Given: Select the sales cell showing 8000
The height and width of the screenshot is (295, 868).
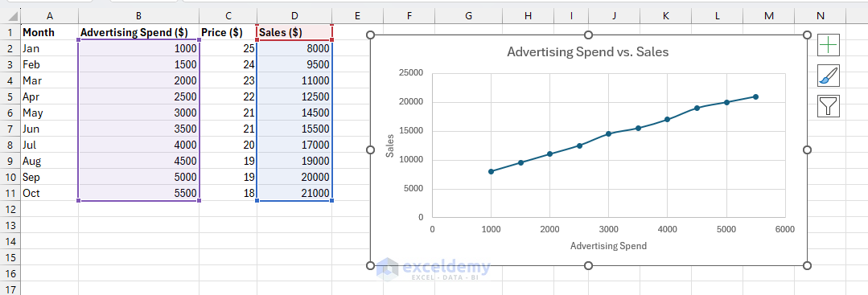Looking at the screenshot, I should (x=294, y=48).
